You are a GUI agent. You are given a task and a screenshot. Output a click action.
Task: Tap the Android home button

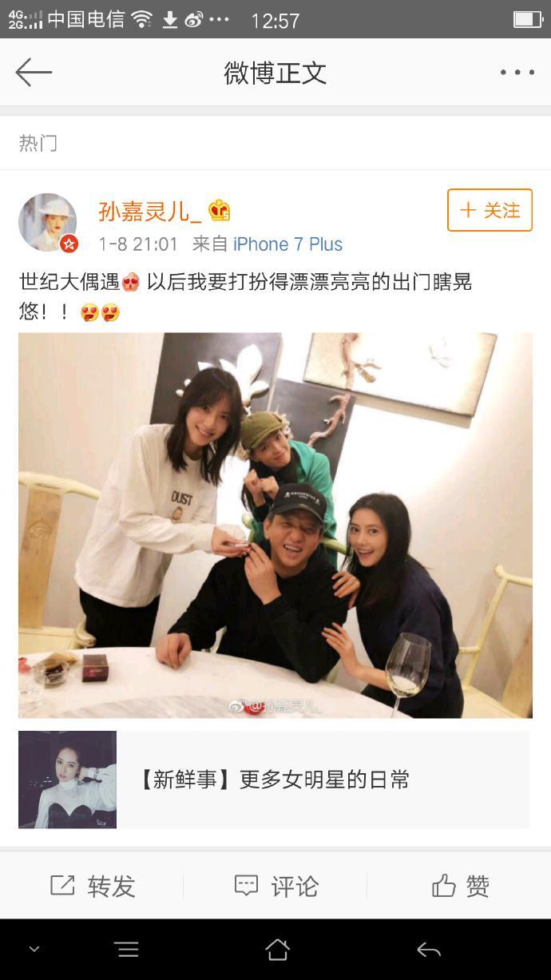[x=277, y=950]
